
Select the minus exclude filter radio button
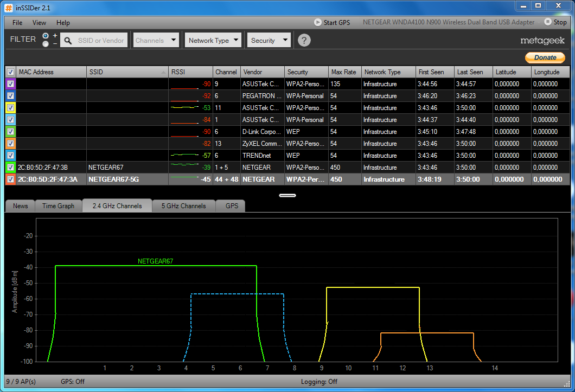(x=46, y=44)
